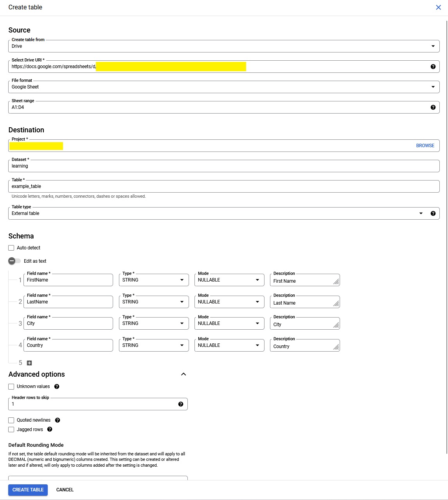Click the First Name description box
The height and width of the screenshot is (500, 448).
(x=305, y=280)
